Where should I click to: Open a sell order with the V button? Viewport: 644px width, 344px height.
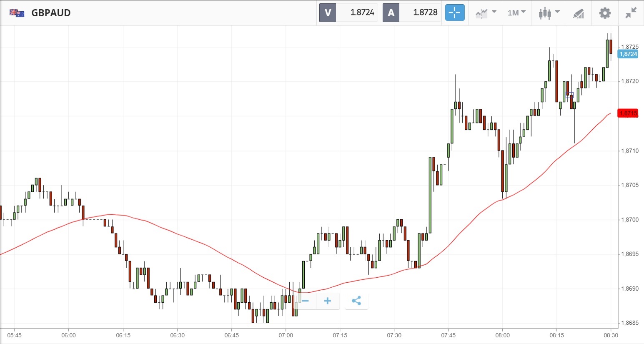point(328,13)
